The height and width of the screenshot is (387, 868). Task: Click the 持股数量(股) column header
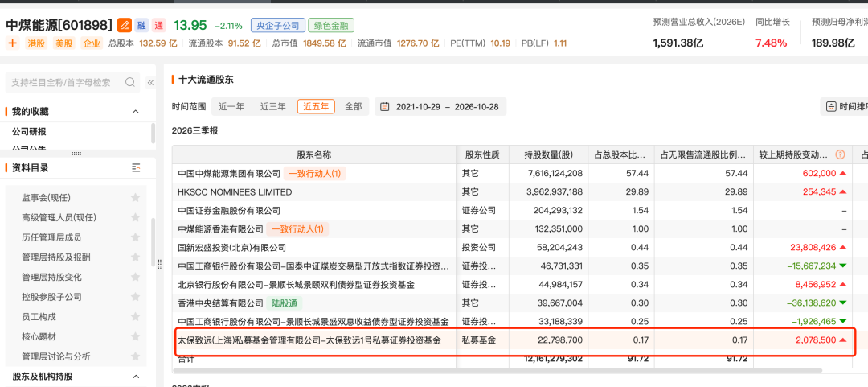point(549,154)
